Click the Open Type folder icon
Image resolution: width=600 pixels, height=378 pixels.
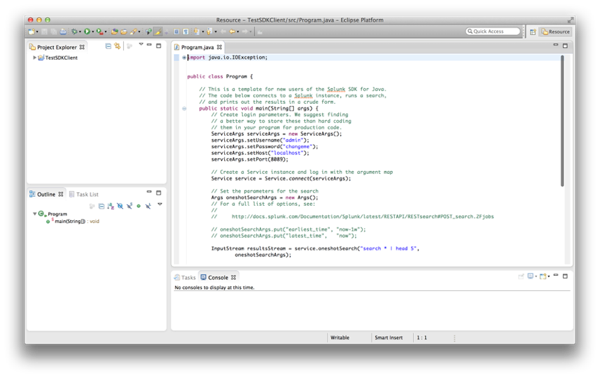(124, 31)
